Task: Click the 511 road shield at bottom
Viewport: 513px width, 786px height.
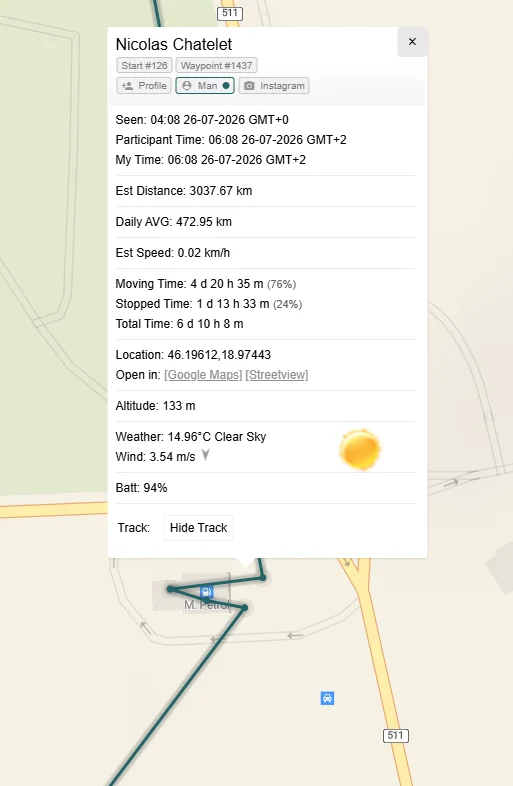Action: click(x=396, y=735)
